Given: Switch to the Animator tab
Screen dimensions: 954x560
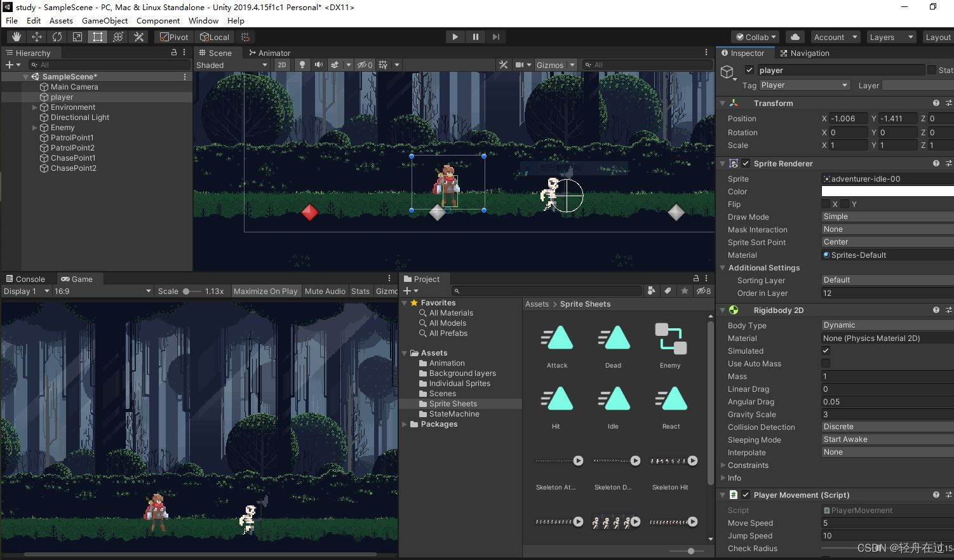Looking at the screenshot, I should point(270,53).
